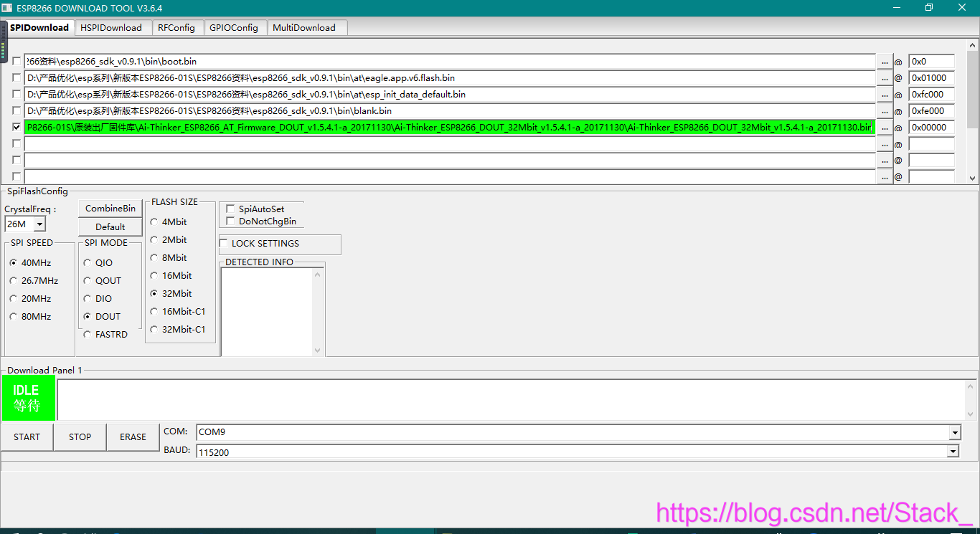
Task: Expand the COM port dropdown
Action: tap(954, 432)
